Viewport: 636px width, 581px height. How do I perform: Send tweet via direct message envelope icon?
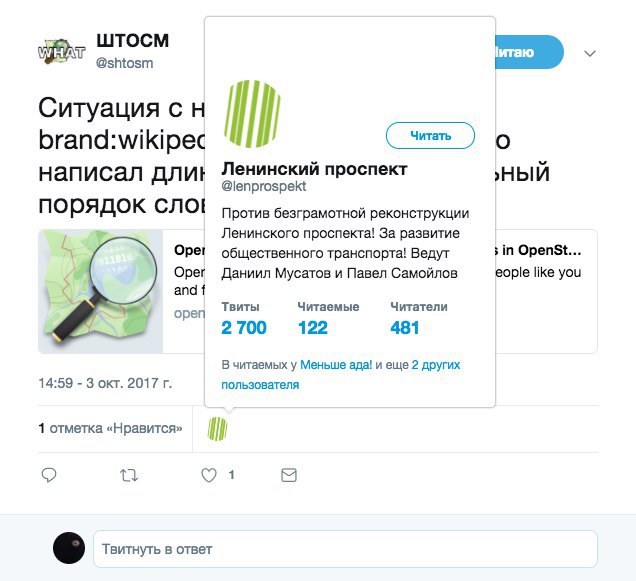coord(289,475)
